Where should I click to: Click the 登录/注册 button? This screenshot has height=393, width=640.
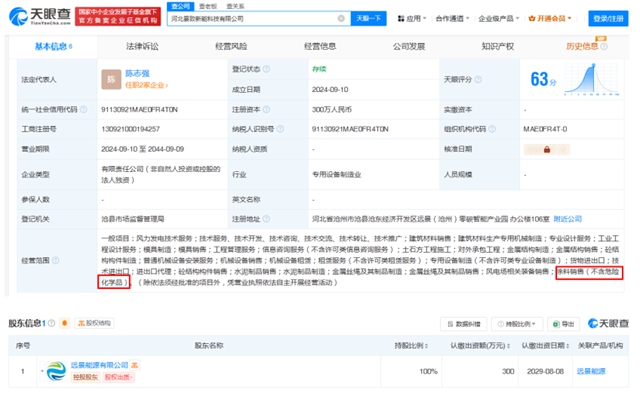click(x=608, y=18)
